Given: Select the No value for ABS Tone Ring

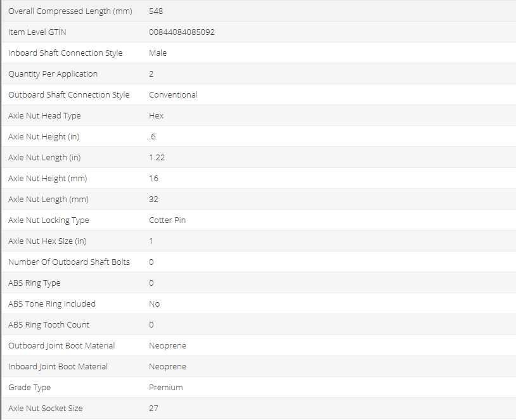Looking at the screenshot, I should [154, 304].
